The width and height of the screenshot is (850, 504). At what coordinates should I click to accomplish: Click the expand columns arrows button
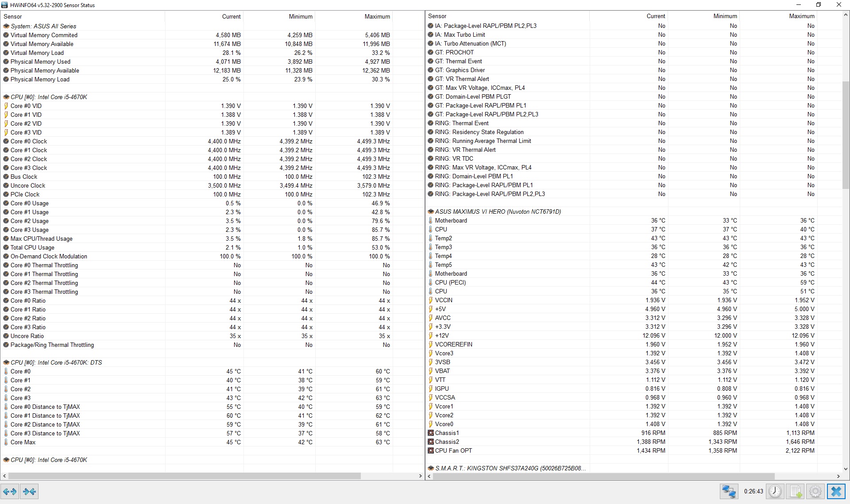pyautogui.click(x=10, y=491)
